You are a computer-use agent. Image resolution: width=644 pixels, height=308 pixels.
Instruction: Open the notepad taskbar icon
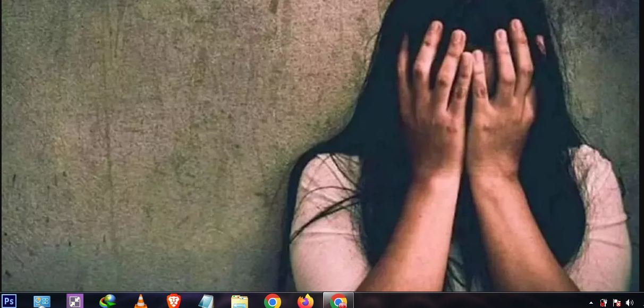coord(206,302)
